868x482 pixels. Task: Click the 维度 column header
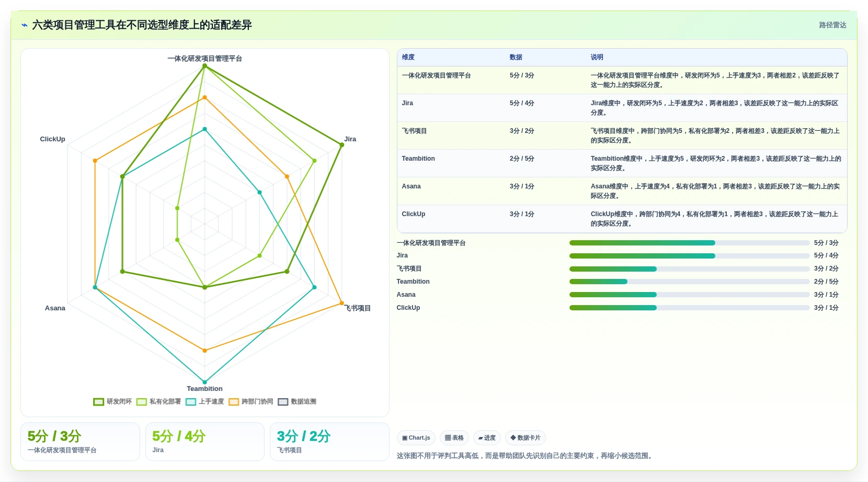(408, 57)
